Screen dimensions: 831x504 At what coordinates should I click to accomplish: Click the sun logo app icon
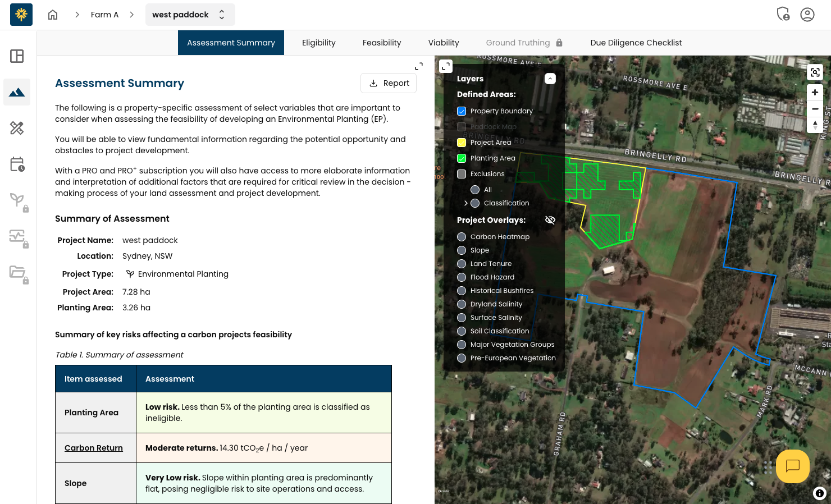(21, 15)
